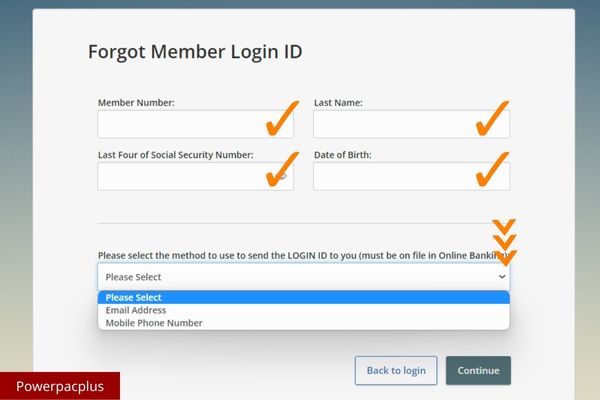Image resolution: width=600 pixels, height=400 pixels.
Task: Click the orange checkmark on Last Name
Action: coord(492,118)
